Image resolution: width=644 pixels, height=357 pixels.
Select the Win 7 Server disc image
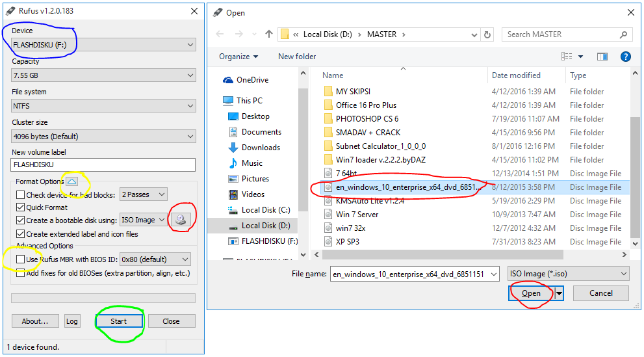coord(357,215)
